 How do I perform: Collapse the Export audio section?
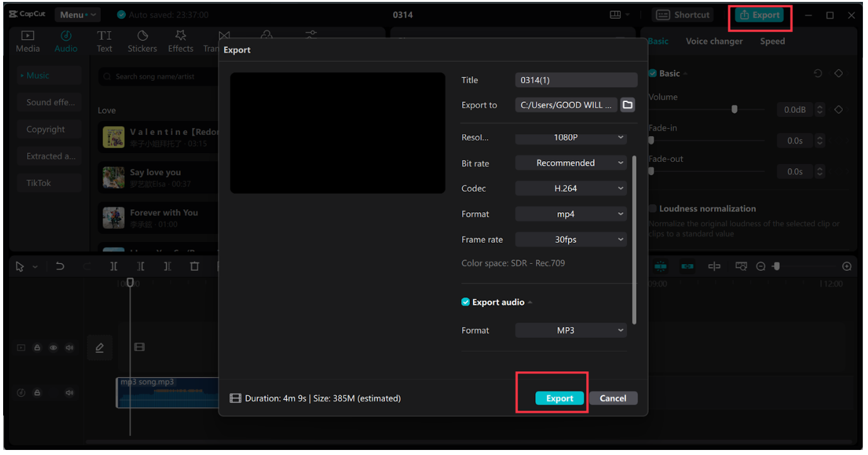530,302
